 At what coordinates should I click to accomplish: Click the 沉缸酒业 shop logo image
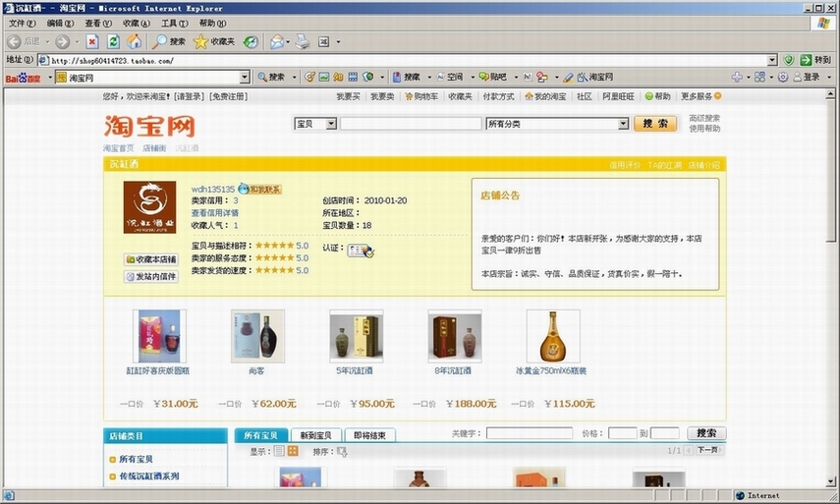pos(149,207)
